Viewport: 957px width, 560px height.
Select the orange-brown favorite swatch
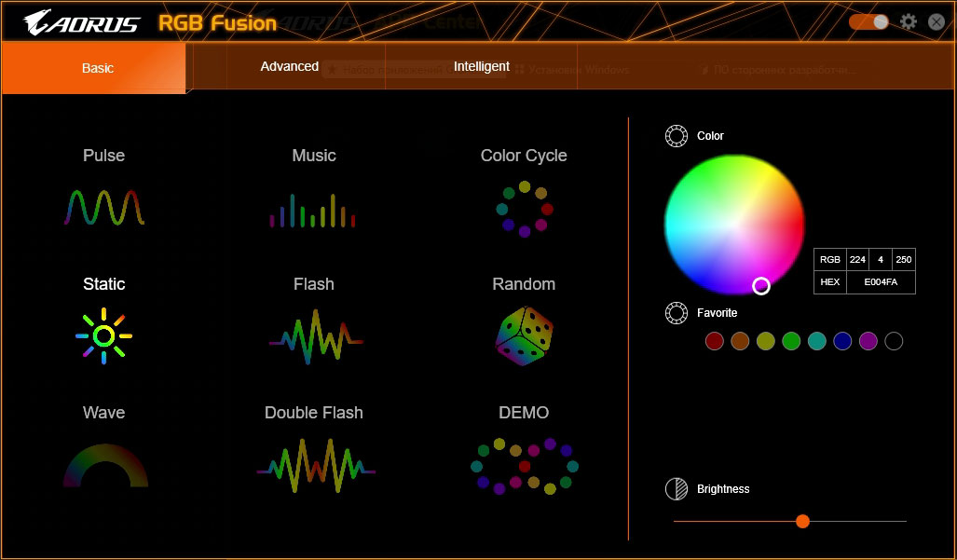click(740, 341)
